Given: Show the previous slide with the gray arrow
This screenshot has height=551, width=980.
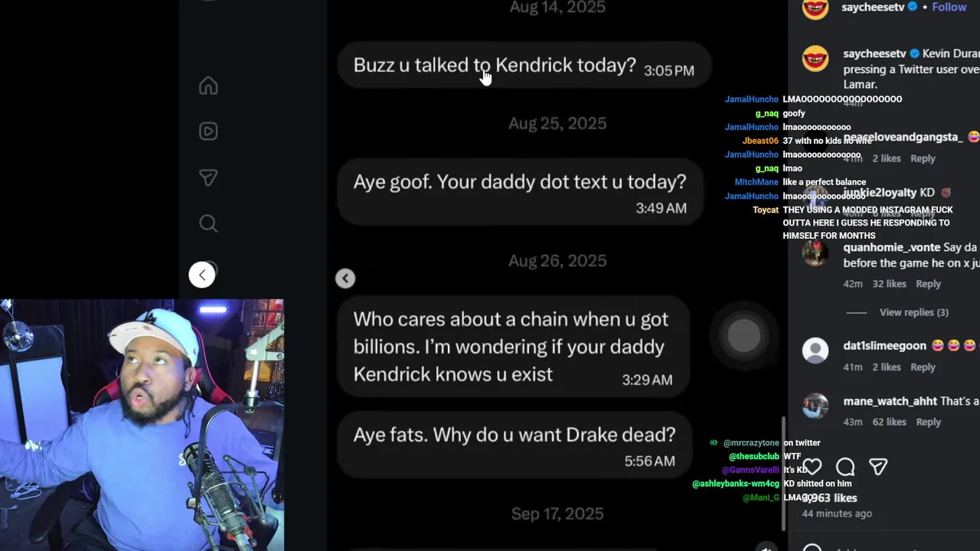Looking at the screenshot, I should (345, 279).
